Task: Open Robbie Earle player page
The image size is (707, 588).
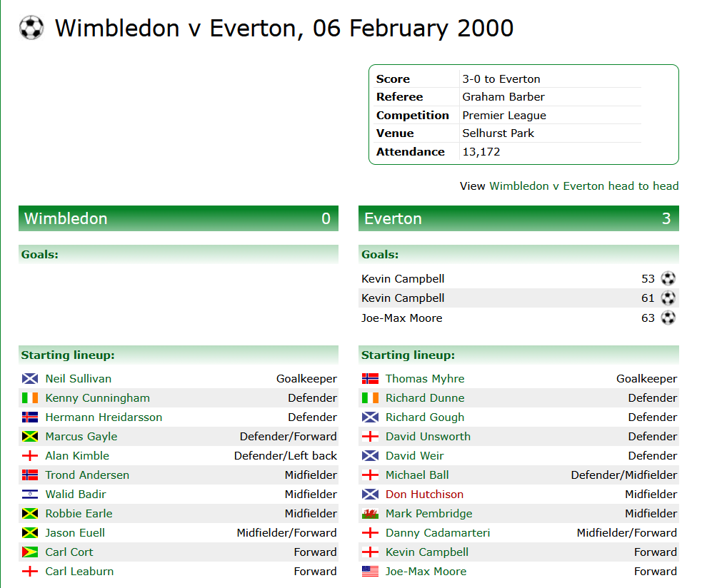Action: click(79, 514)
